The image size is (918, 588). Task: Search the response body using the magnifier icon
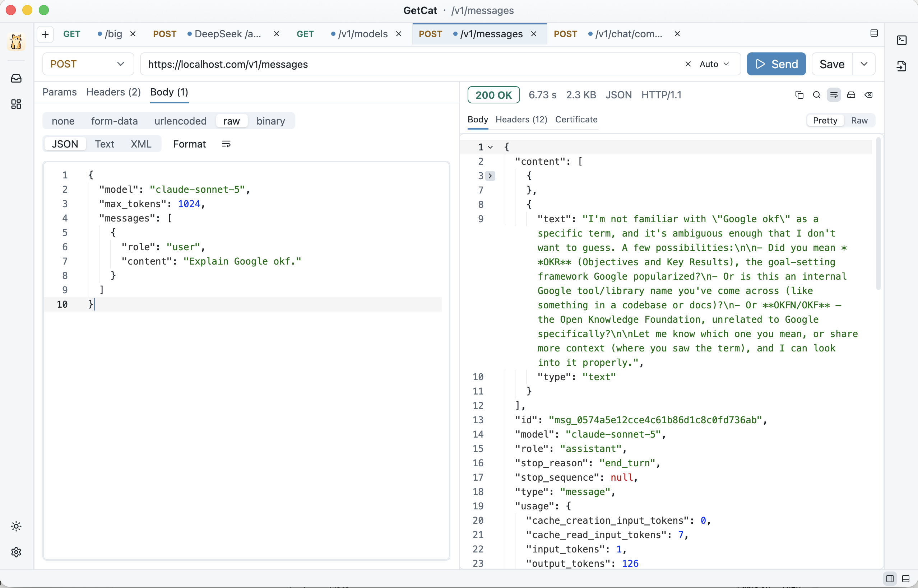coord(816,95)
